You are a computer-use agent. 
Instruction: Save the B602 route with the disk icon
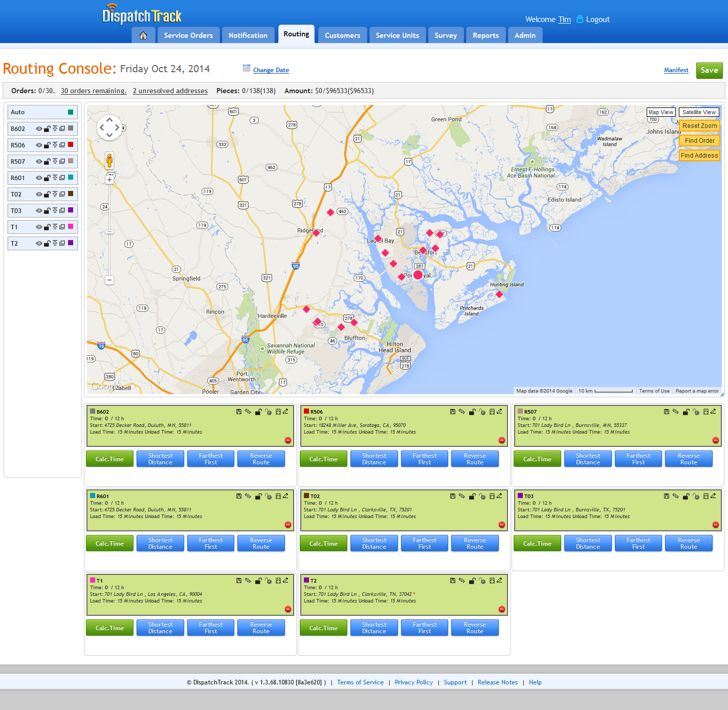(x=239, y=411)
